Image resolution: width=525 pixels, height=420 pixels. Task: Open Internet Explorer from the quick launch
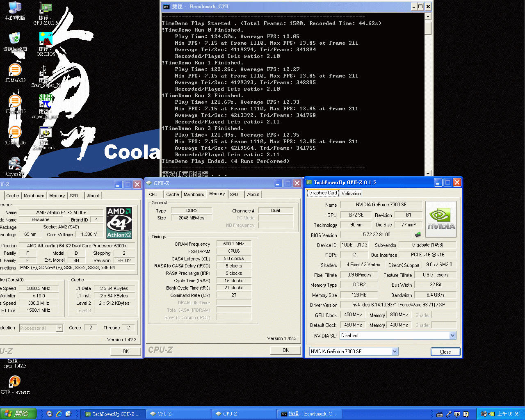[59, 414]
